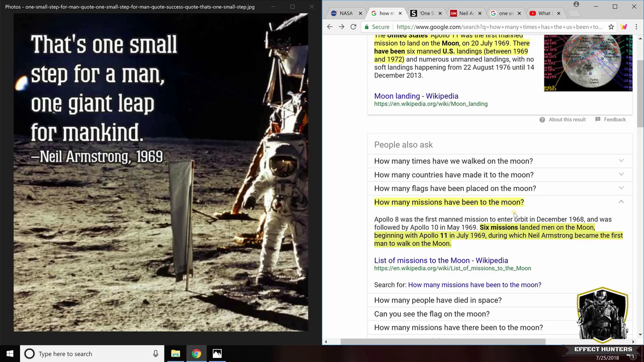Open File Explorer from the taskbar
The width and height of the screenshot is (644, 362).
click(x=175, y=353)
